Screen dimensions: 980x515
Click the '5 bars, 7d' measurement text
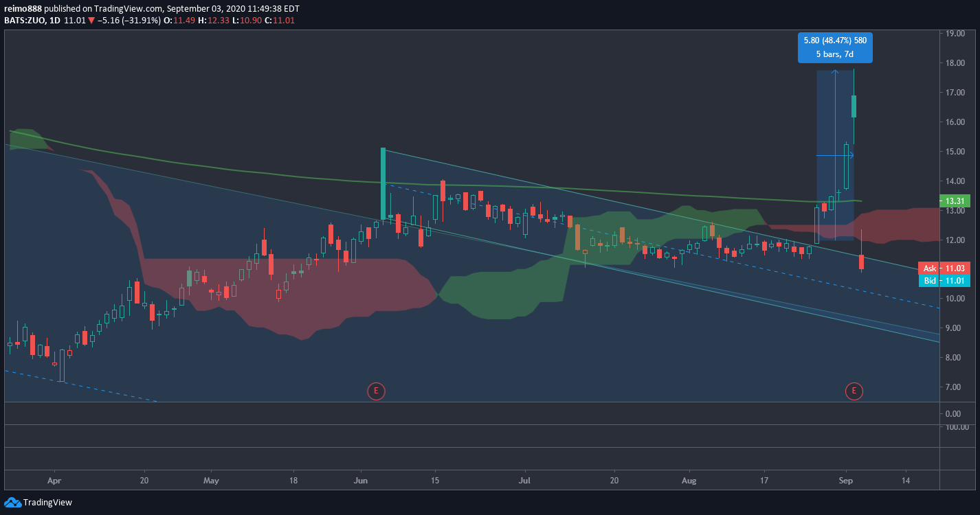835,54
